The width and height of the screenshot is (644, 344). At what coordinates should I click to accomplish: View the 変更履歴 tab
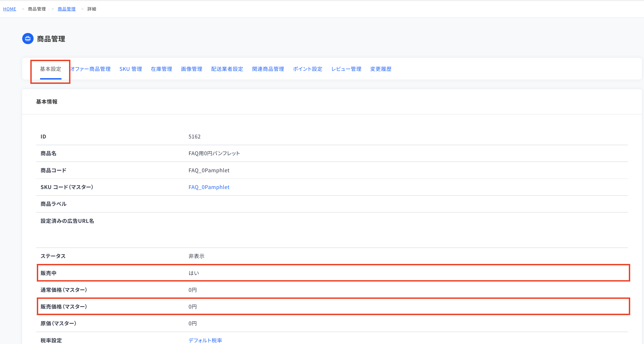[381, 69]
